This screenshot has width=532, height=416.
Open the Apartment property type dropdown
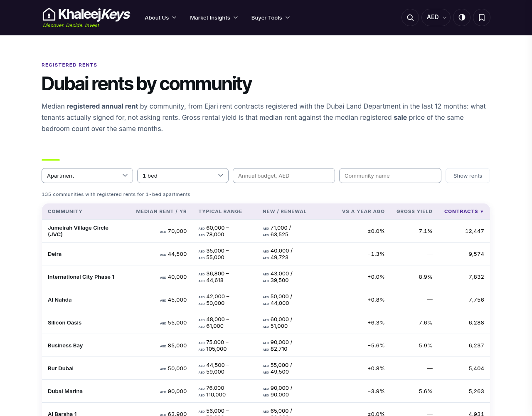point(87,176)
